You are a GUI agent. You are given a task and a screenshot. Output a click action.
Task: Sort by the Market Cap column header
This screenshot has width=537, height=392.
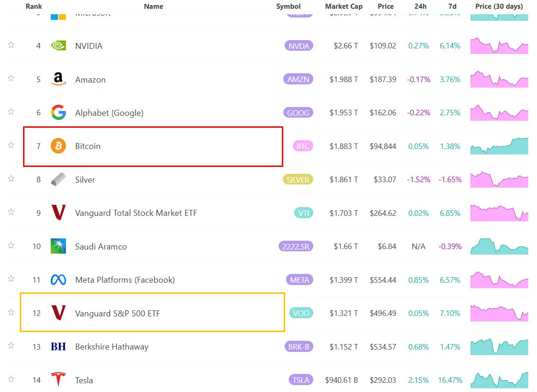pos(344,6)
